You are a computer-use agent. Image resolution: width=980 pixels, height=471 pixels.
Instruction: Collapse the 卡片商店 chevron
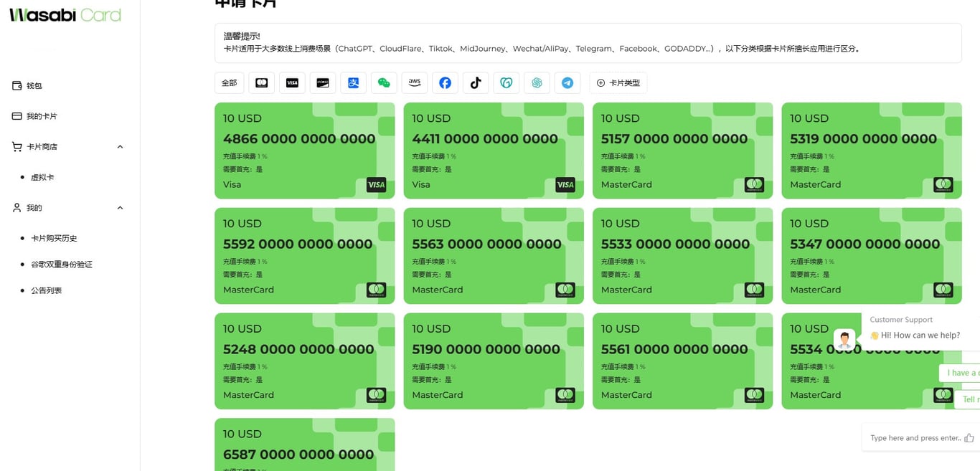point(120,147)
